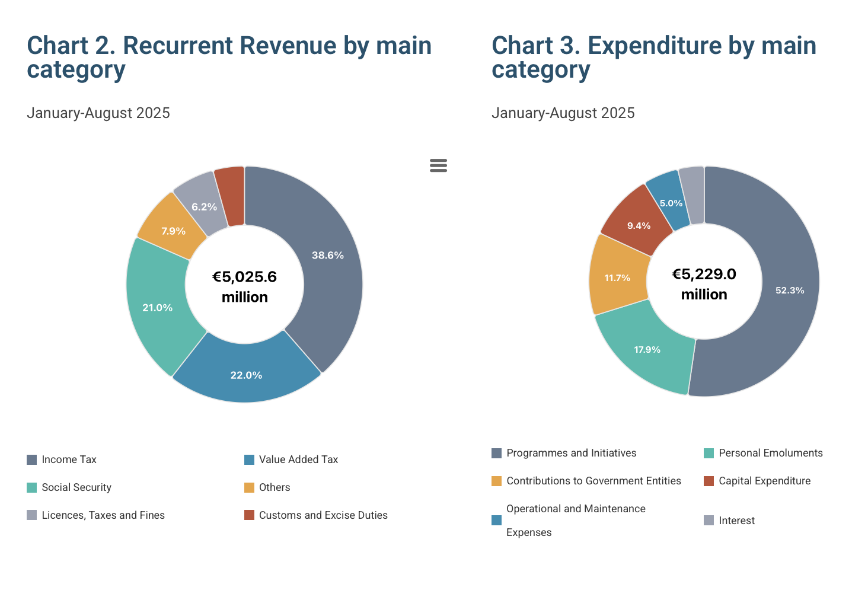This screenshot has height=600, width=868.
Task: Click the 11.7% orange expenditure slice
Action: 617,277
